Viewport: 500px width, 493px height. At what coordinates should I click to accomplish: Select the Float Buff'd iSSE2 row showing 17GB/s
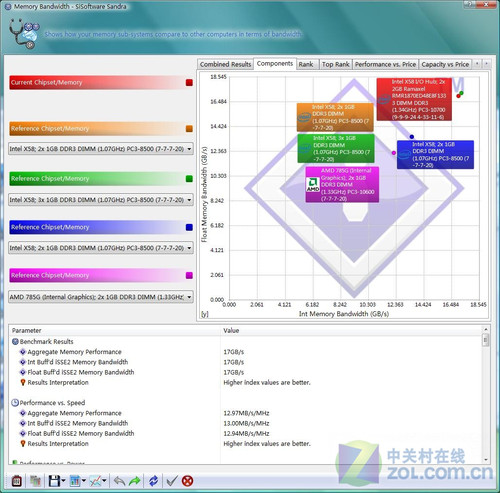pyautogui.click(x=245, y=372)
